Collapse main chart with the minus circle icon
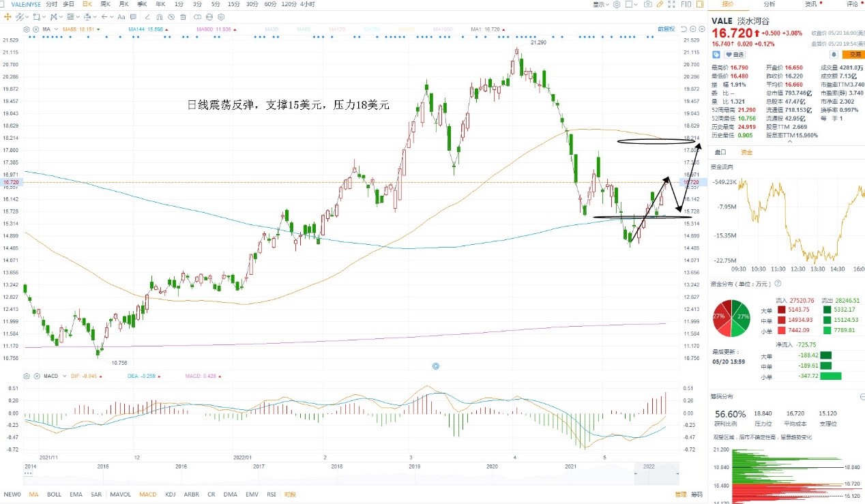The image size is (865, 504). (x=692, y=29)
